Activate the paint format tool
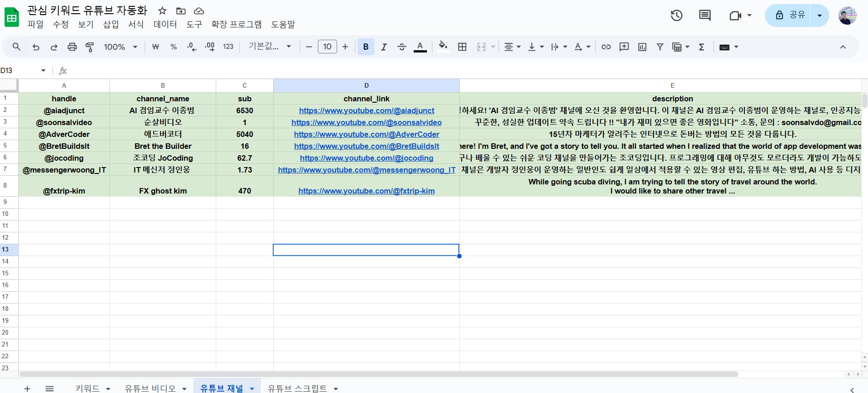 click(90, 47)
